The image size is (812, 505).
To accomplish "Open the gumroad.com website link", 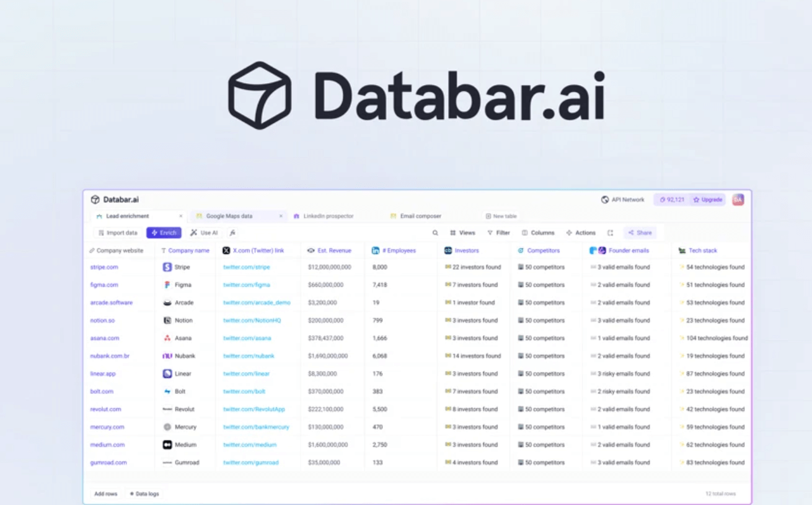I will click(108, 463).
